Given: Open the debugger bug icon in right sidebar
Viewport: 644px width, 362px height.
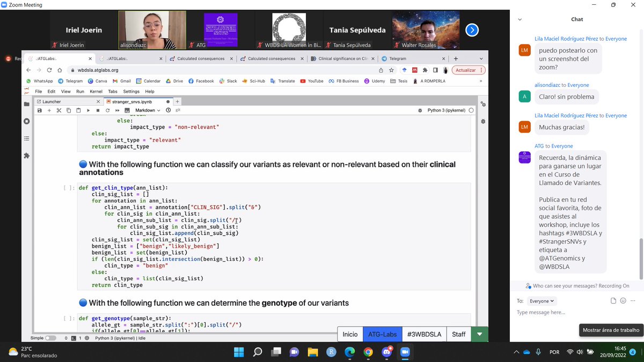Looking at the screenshot, I should point(483,121).
